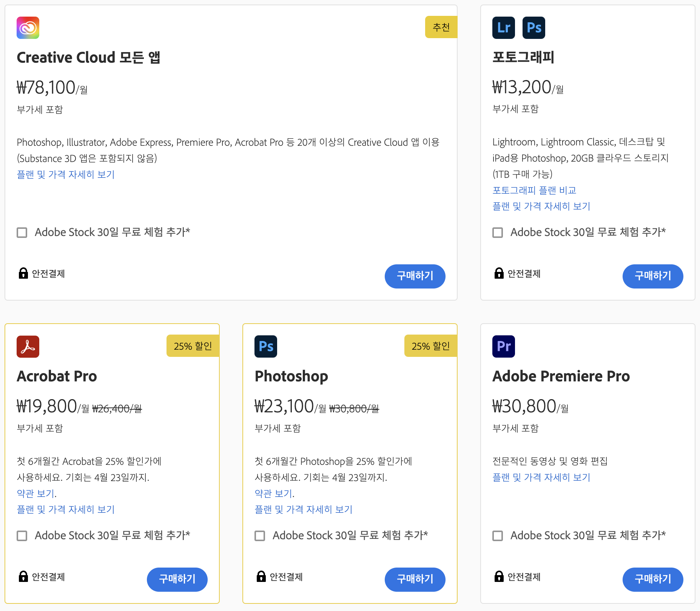Viewport: 700px width, 611px height.
Task: Click the lock icon in Premiere Pro card
Action: coord(499,576)
